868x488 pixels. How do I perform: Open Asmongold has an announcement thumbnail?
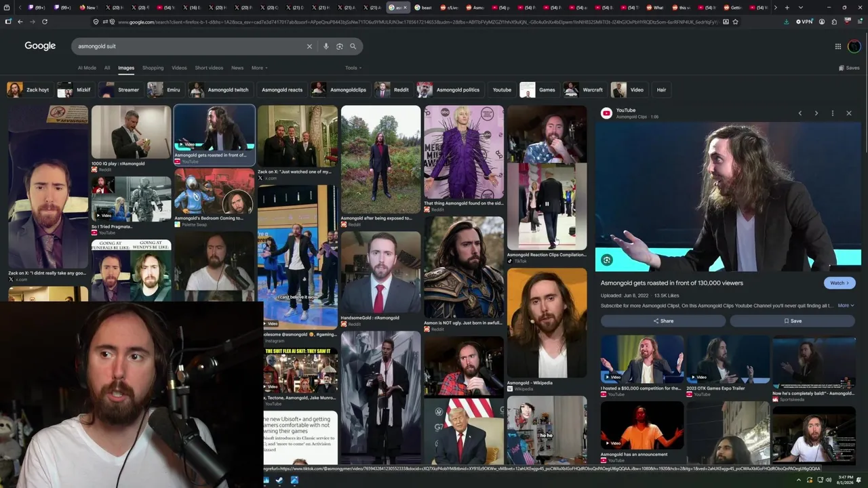tap(642, 426)
